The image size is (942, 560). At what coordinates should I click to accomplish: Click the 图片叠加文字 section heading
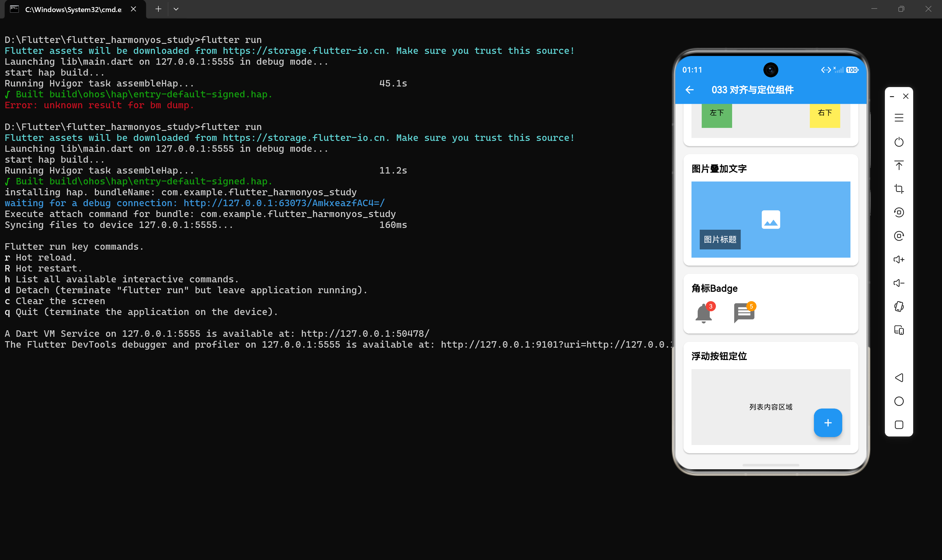click(719, 169)
